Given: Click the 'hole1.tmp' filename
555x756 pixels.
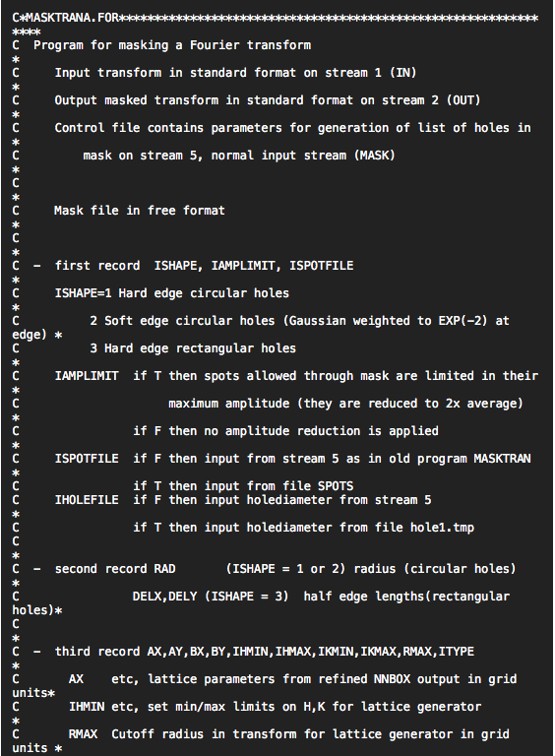Looking at the screenshot, I should 442,527.
